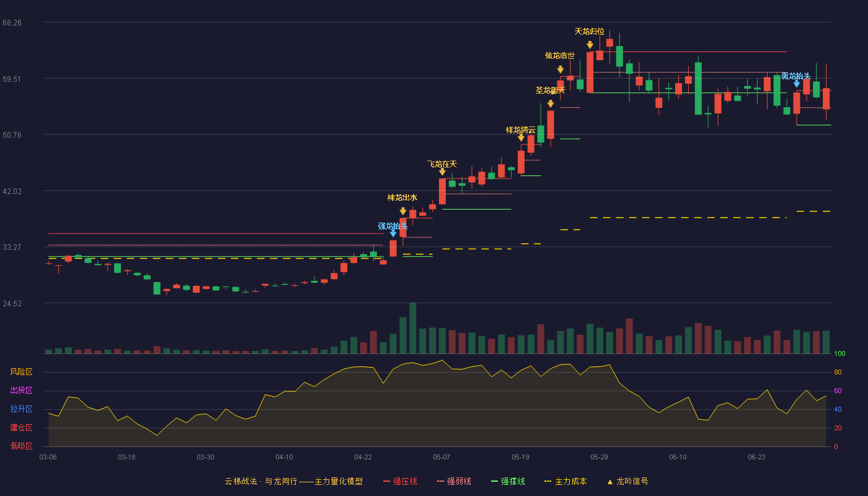868x496 pixels.
Task: Toggle the 强撑线 legend label
Action: tap(513, 481)
